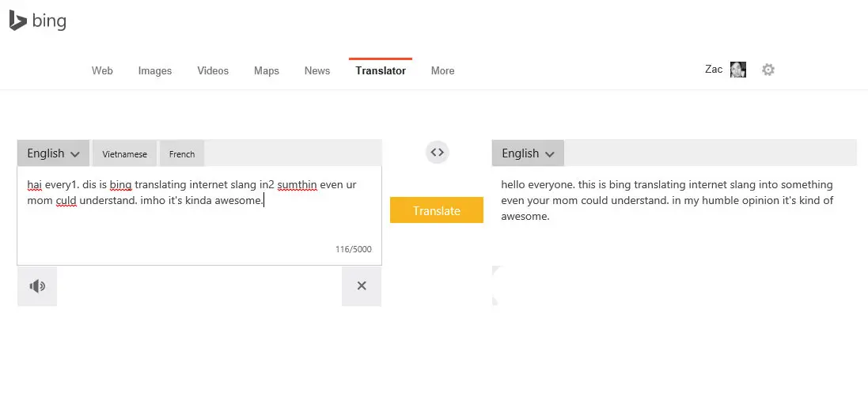Viewport: 868px width, 397px height.
Task: Go to the Maps tab
Action: [267, 70]
